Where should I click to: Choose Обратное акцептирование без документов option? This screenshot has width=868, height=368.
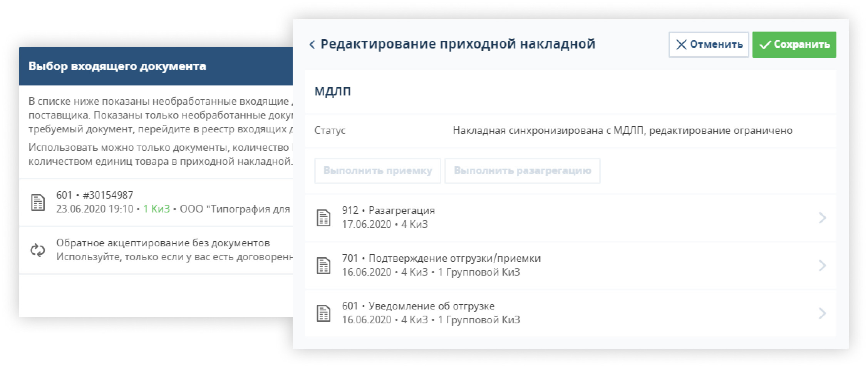click(x=156, y=250)
